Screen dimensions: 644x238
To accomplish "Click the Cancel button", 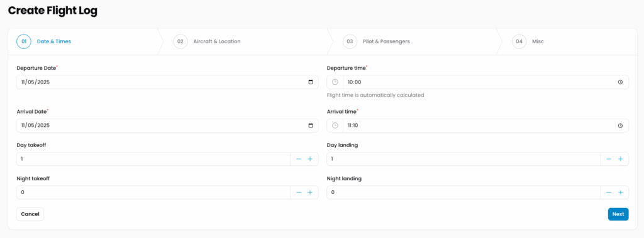I will (x=30, y=214).
